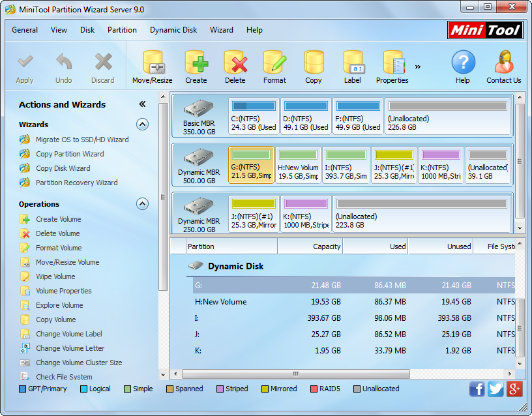Click disk map scroll down arrow

coord(520,228)
